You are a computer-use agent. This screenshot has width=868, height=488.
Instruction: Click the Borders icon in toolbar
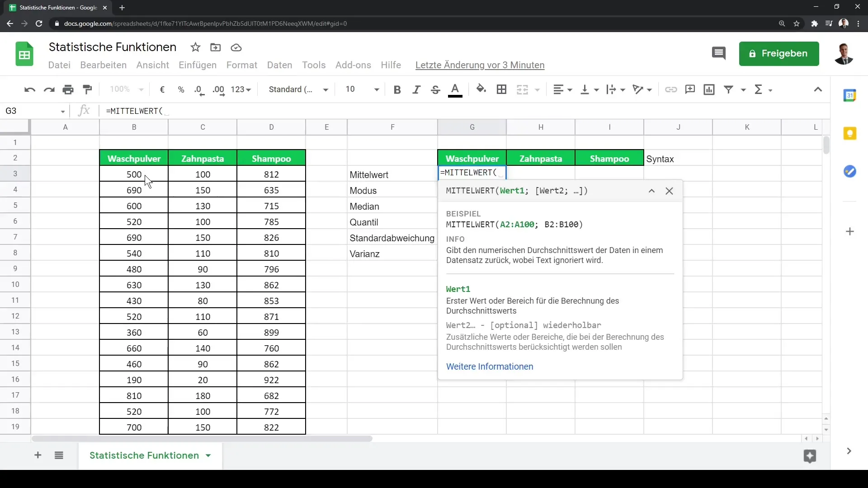click(501, 89)
